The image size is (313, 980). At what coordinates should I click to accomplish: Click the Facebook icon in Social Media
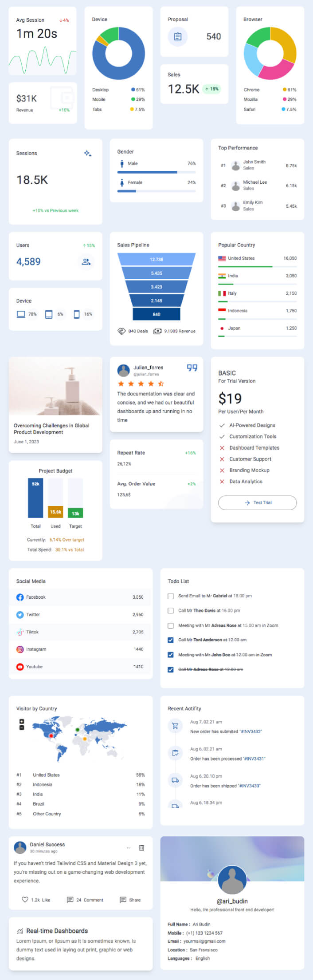[20, 597]
